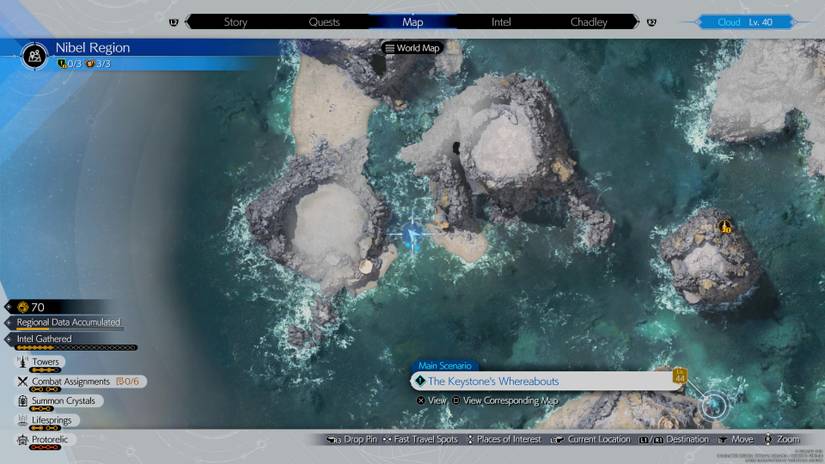Select the Towers icon in the intel list
The width and height of the screenshot is (825, 464).
[x=23, y=362]
